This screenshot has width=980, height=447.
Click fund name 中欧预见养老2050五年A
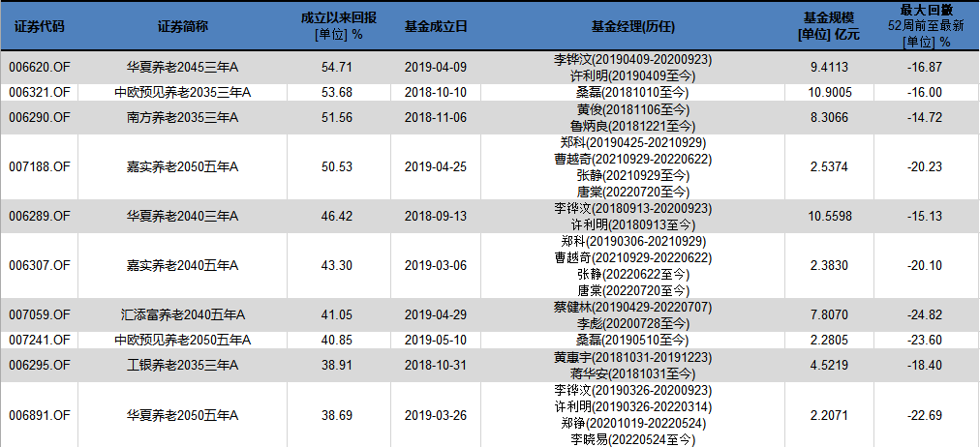pyautogui.click(x=182, y=340)
